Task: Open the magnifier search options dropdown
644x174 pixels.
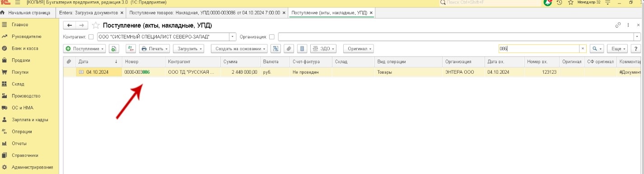Action: pyautogui.click(x=597, y=48)
